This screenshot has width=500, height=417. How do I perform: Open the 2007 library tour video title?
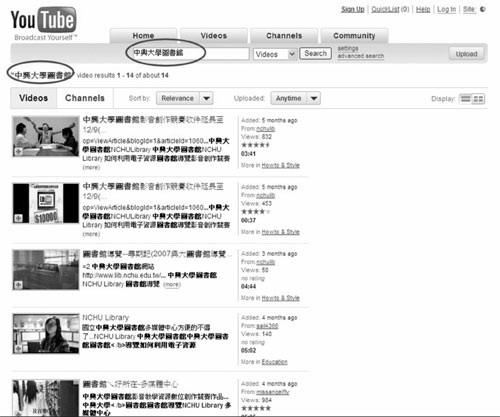click(x=157, y=254)
